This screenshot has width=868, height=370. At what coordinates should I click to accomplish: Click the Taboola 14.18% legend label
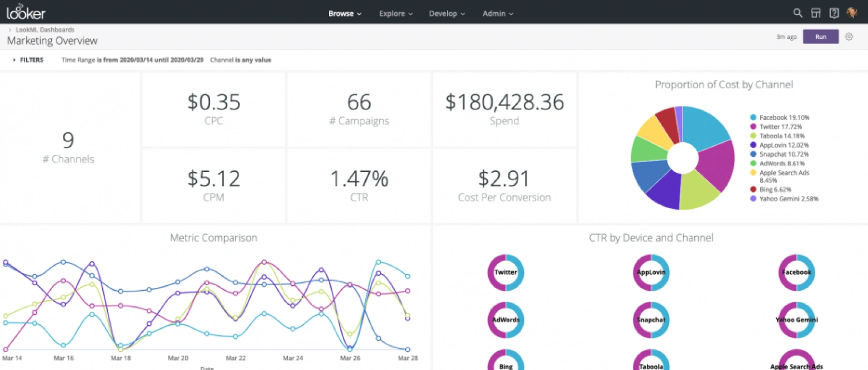click(x=783, y=136)
